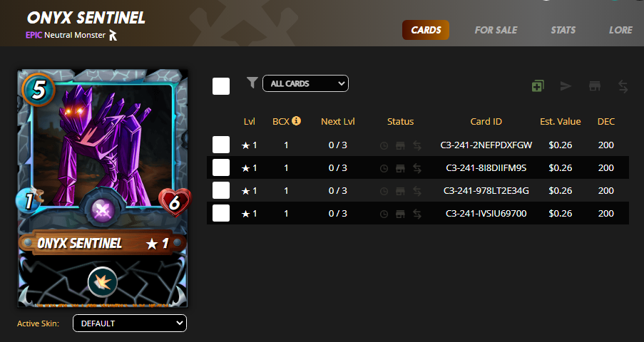Click the filter funnel icon
This screenshot has width=644, height=342.
tap(252, 83)
